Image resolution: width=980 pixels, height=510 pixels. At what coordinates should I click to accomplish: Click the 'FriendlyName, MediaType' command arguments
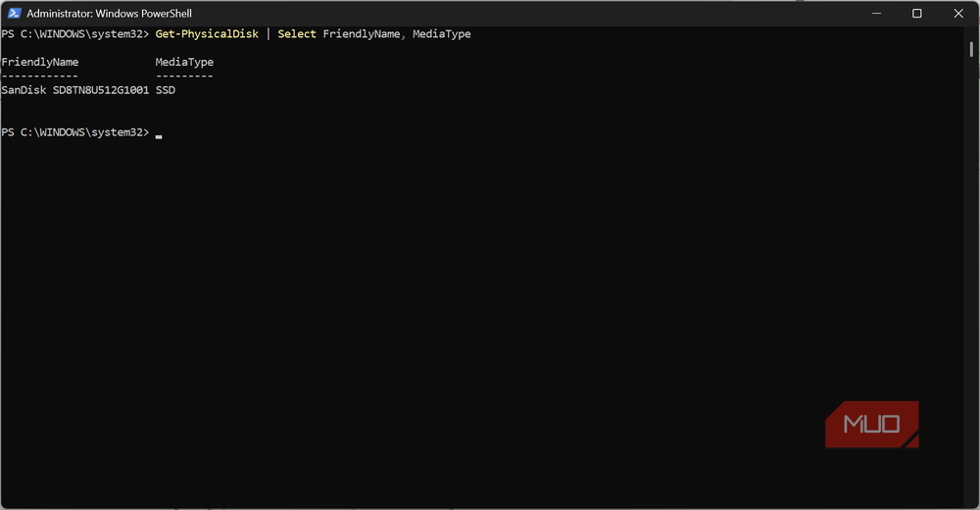click(x=397, y=33)
